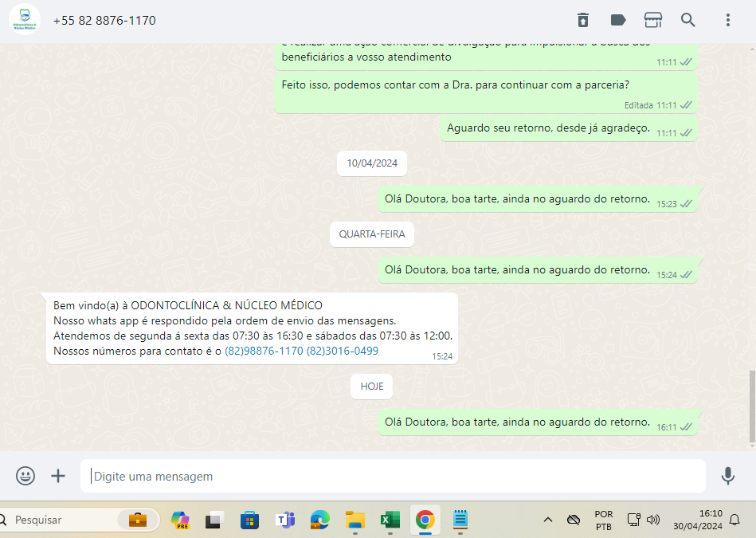Click the trash delete icon in chat header
Image resolution: width=756 pixels, height=538 pixels.
click(583, 20)
